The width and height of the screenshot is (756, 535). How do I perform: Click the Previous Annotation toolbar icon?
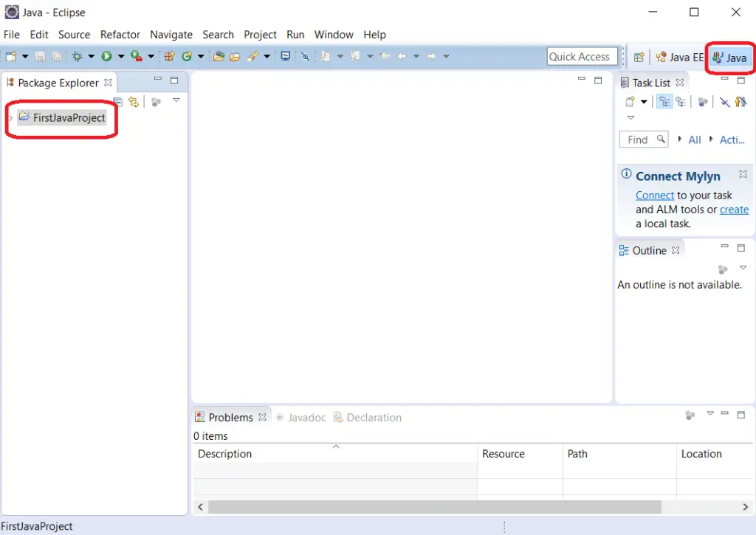[x=355, y=56]
